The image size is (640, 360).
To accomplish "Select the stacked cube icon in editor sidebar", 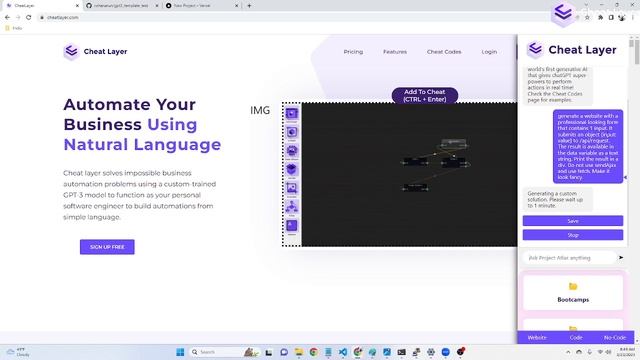I will tap(291, 169).
